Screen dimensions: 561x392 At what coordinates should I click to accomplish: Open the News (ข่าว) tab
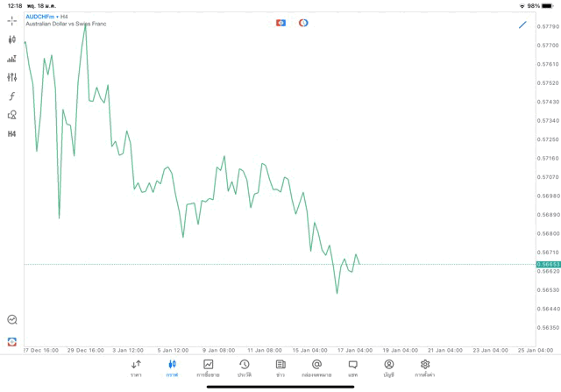click(280, 367)
